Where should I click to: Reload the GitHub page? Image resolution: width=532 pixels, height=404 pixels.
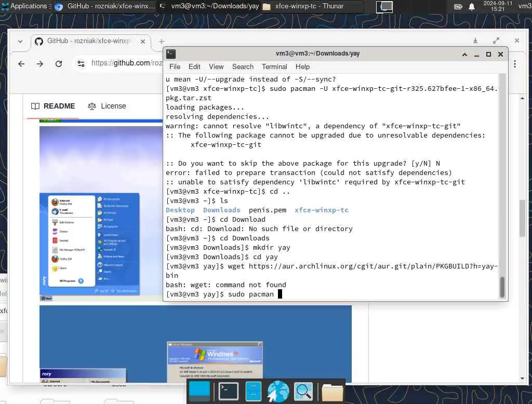59,64
